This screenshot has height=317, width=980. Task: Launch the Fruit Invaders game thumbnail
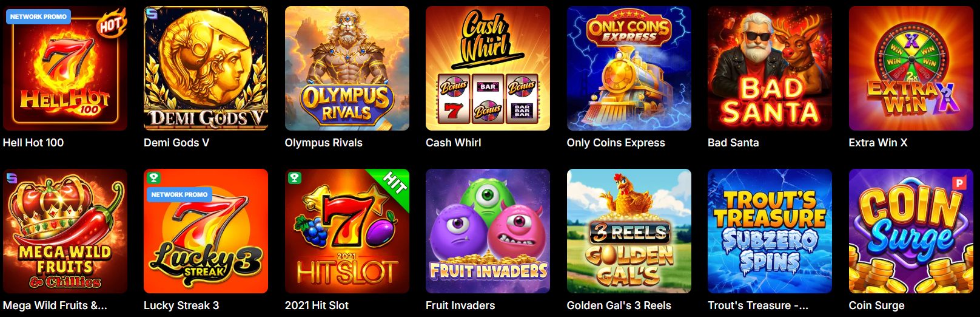click(488, 231)
